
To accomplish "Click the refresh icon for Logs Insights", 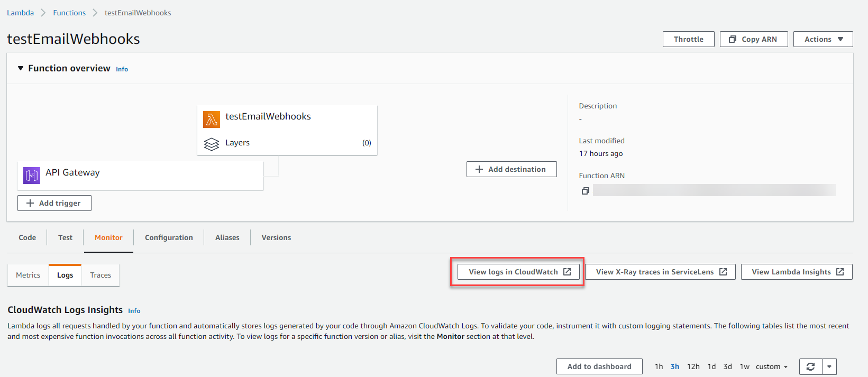I will point(810,366).
